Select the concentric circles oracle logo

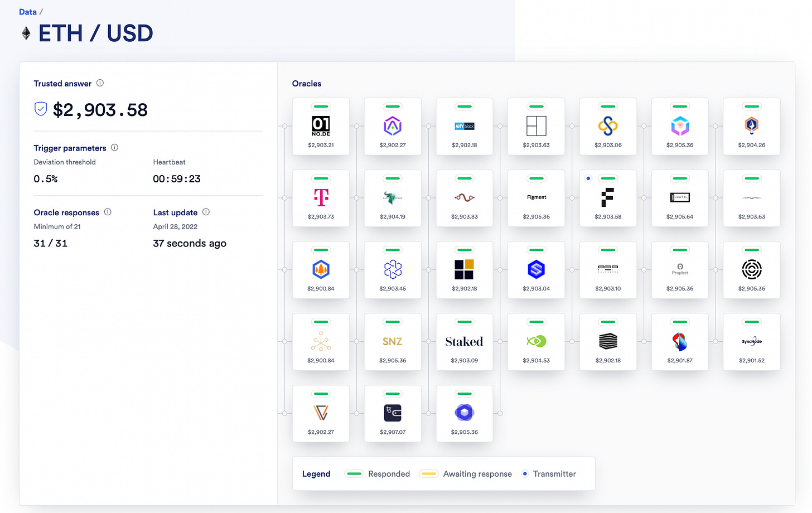752,269
